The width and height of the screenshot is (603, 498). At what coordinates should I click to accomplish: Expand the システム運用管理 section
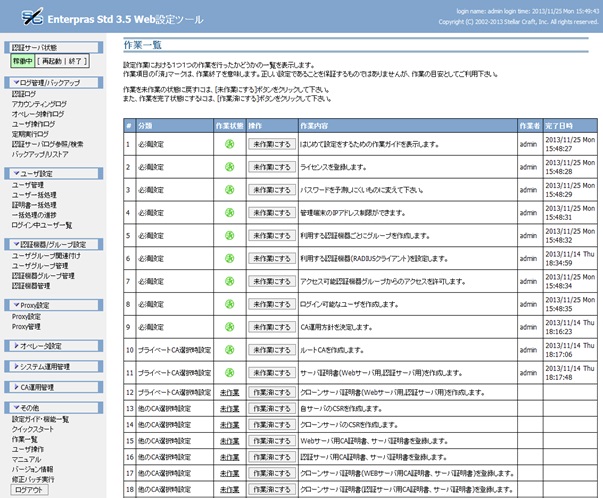click(x=53, y=366)
